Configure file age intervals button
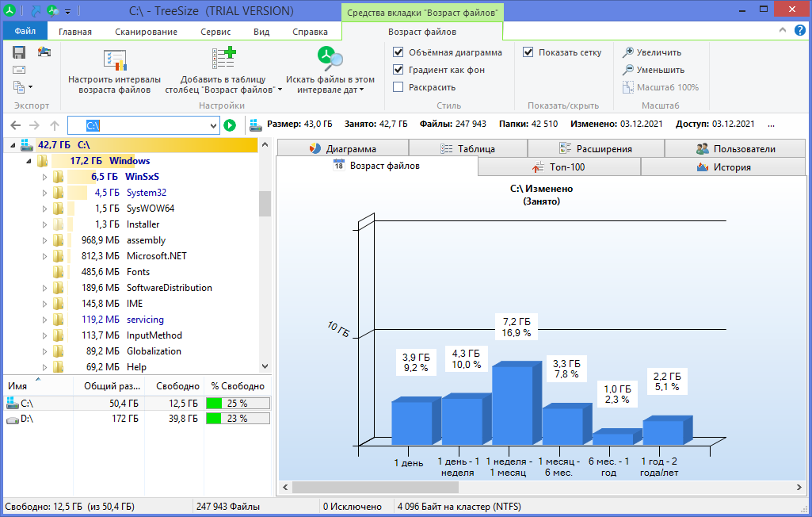812x517 pixels. point(114,71)
